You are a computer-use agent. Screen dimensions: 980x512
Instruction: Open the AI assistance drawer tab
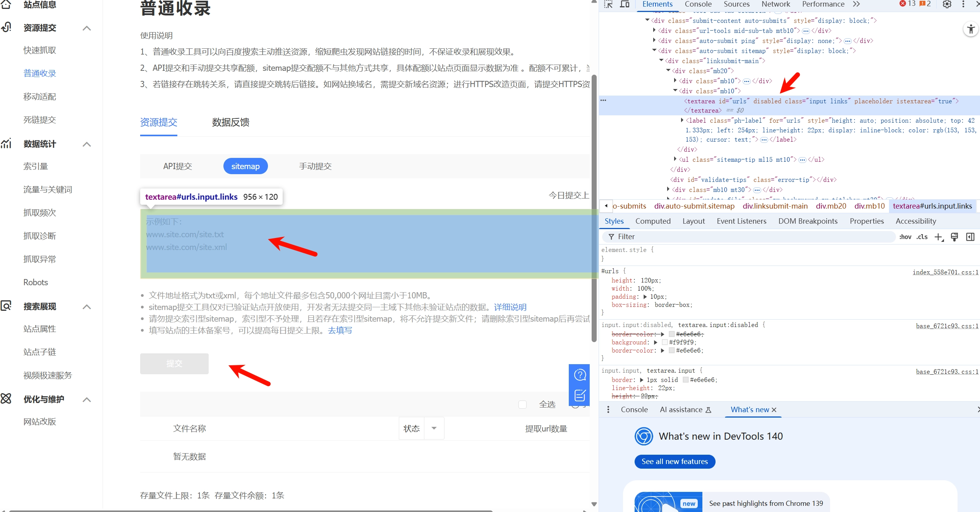point(685,410)
